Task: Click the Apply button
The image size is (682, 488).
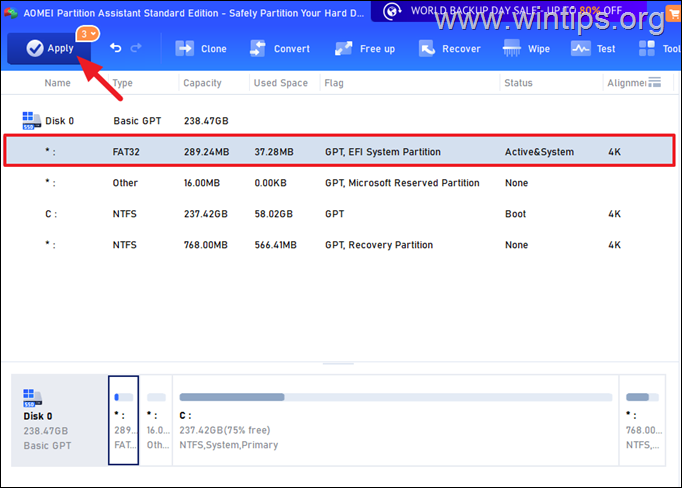Action: pyautogui.click(x=50, y=48)
